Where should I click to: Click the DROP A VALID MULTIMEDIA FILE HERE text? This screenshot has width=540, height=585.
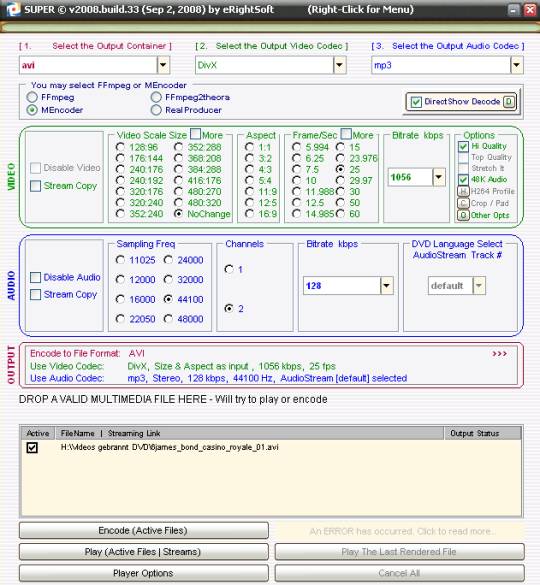[173, 399]
